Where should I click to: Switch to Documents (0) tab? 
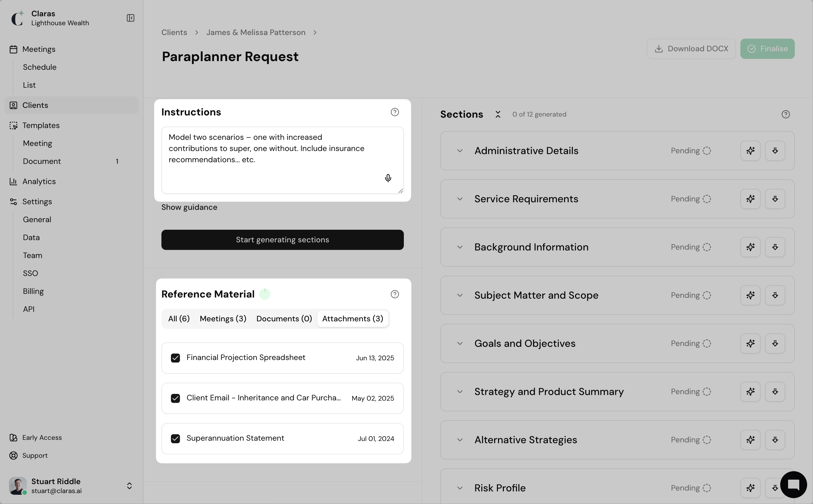[x=284, y=319]
